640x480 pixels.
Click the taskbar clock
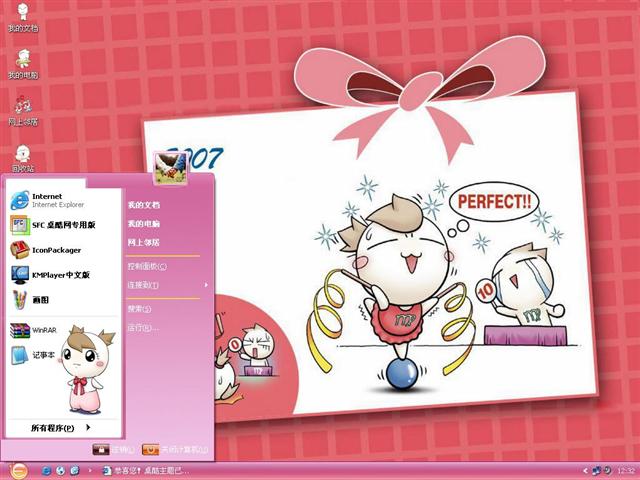(x=626, y=471)
